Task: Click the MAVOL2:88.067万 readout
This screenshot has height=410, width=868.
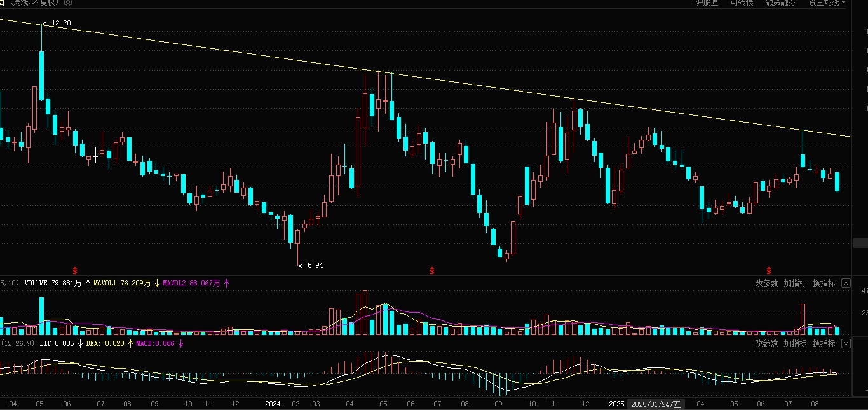Action: click(x=191, y=284)
